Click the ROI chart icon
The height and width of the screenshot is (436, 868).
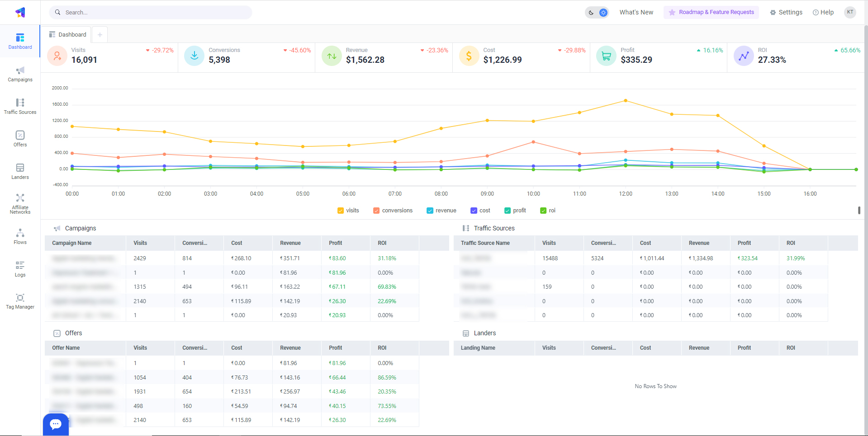(744, 56)
